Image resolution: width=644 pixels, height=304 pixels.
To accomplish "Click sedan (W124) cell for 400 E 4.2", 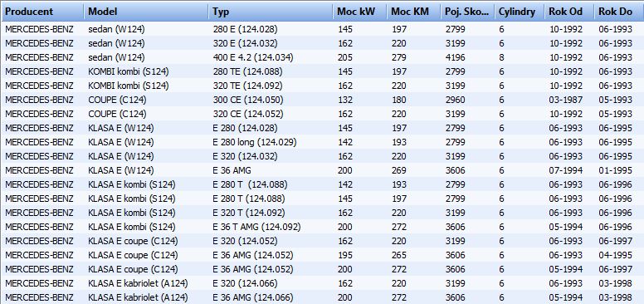I will [116, 57].
